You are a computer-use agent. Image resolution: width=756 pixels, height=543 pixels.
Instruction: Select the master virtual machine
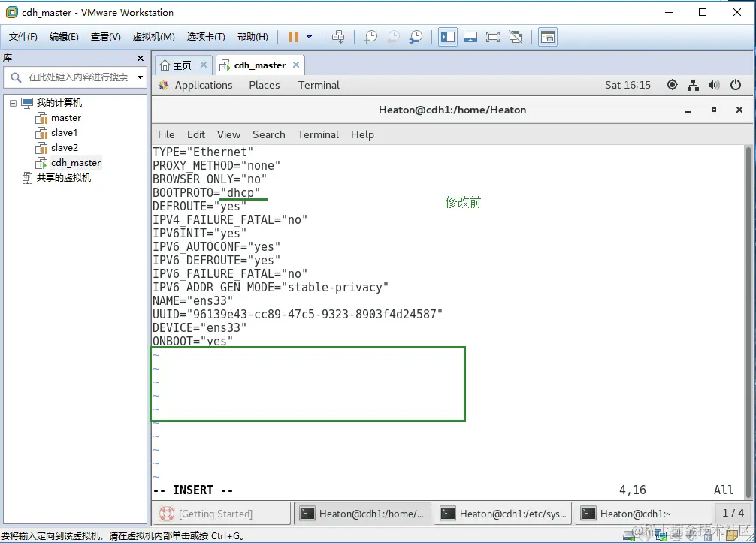point(59,118)
